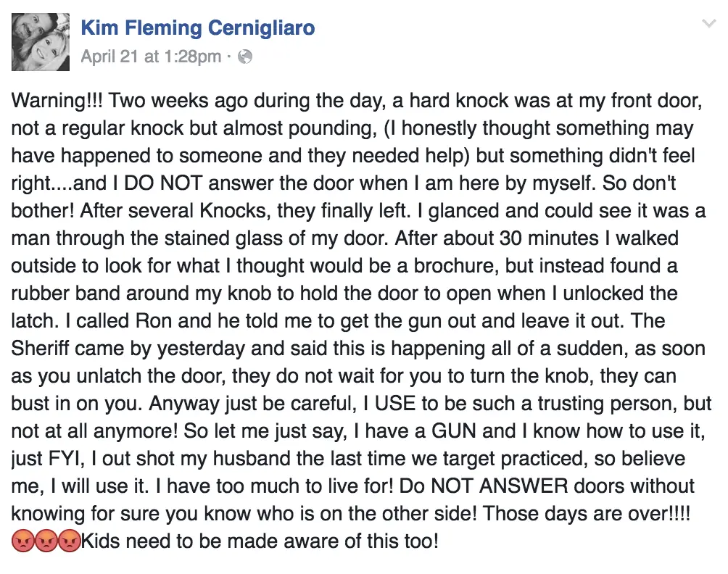The width and height of the screenshot is (728, 574).
Task: Click the third angry face emoji
Action: (x=69, y=541)
